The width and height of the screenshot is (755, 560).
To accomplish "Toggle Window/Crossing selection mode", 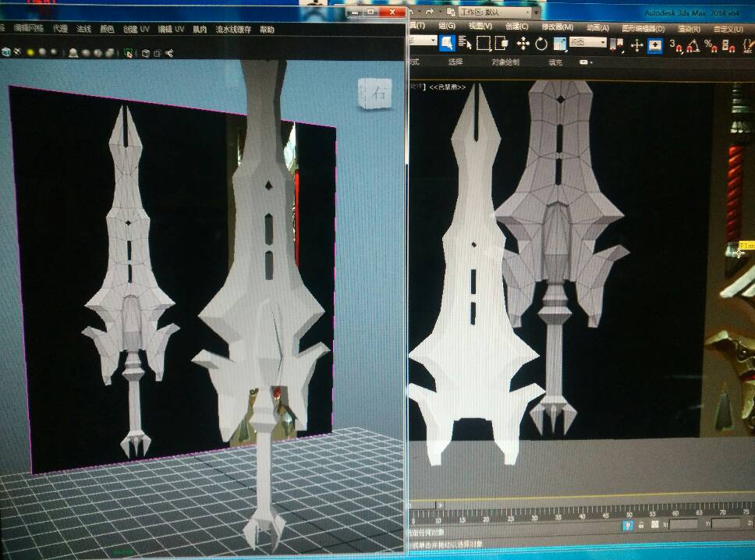I will (502, 44).
